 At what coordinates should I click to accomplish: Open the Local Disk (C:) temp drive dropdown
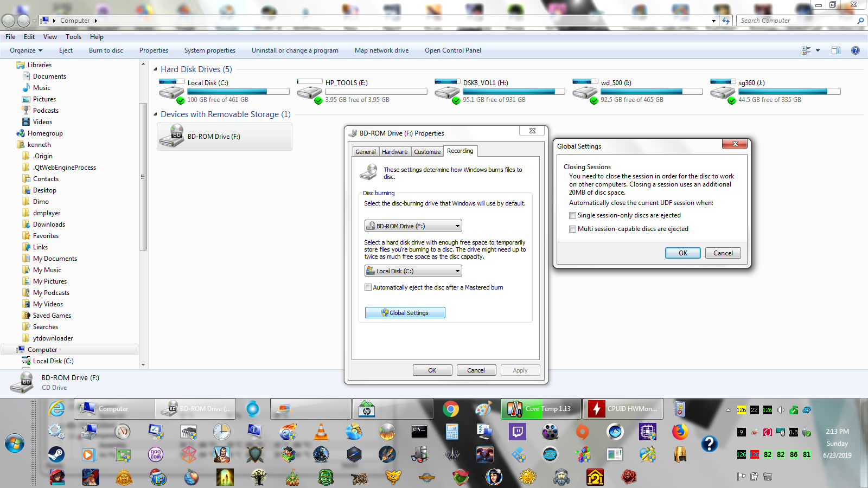point(413,271)
